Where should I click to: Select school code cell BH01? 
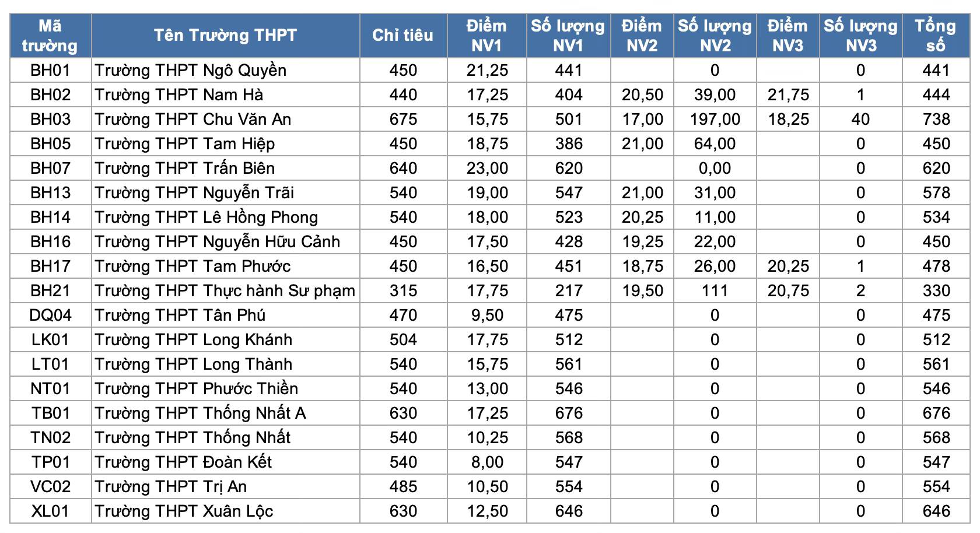click(50, 71)
